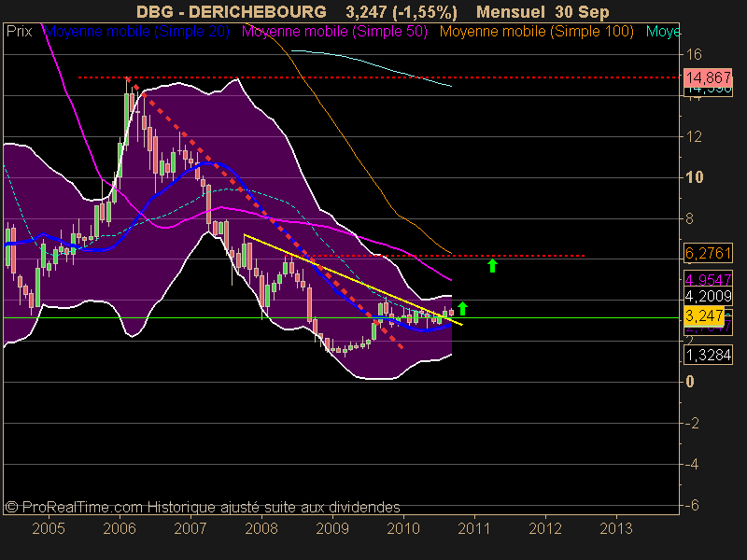747x560 pixels.
Task: Click the 2011 label on time axis
Action: (x=474, y=528)
